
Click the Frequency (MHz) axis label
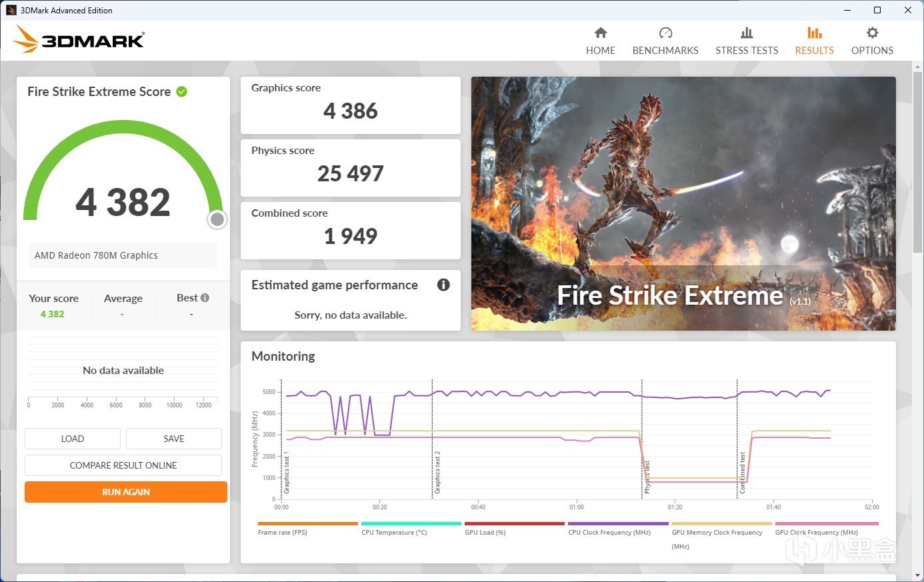click(x=255, y=439)
